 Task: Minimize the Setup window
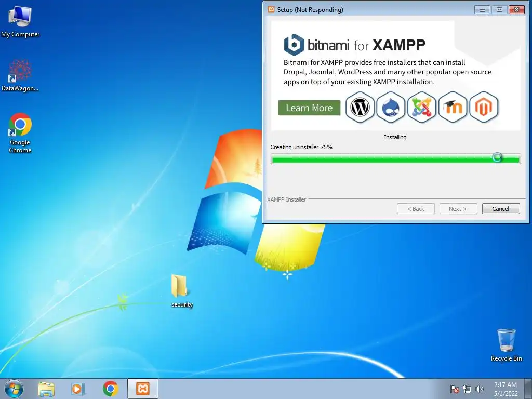(482, 9)
